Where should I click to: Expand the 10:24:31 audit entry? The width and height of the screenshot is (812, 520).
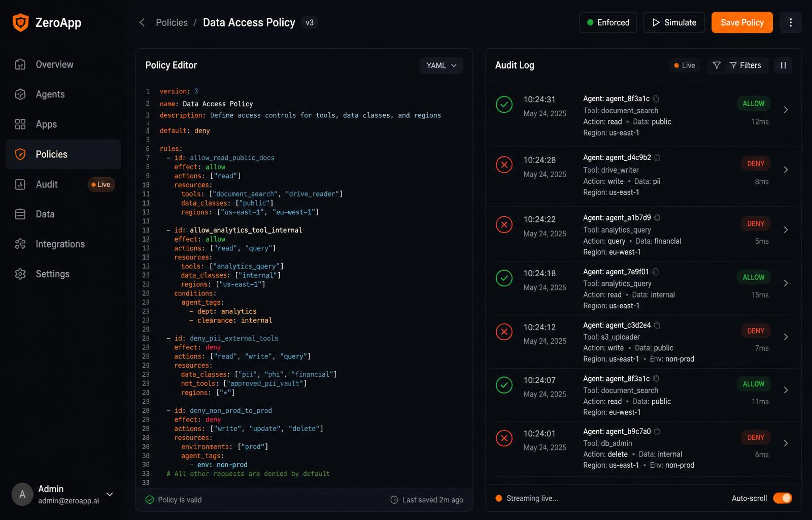coord(786,110)
